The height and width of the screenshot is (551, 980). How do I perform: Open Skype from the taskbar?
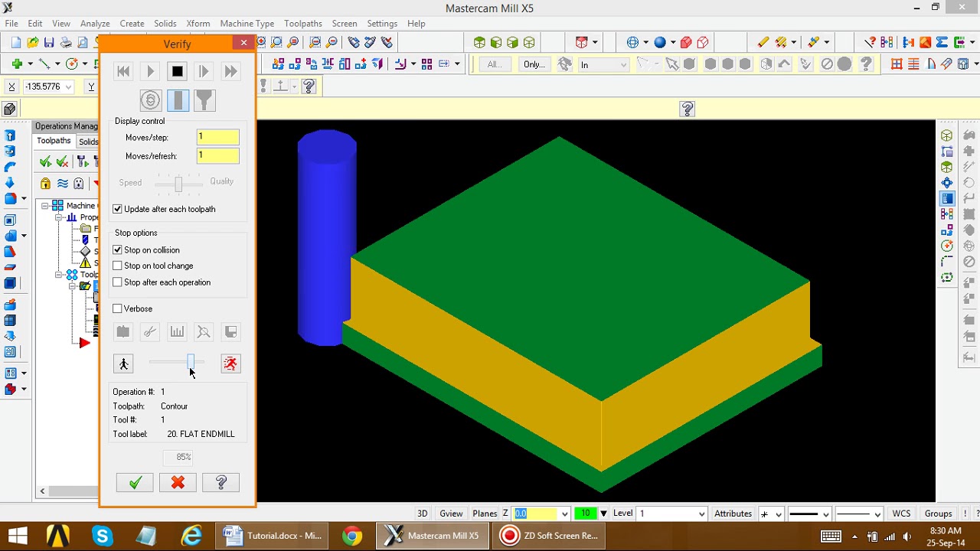coord(103,536)
